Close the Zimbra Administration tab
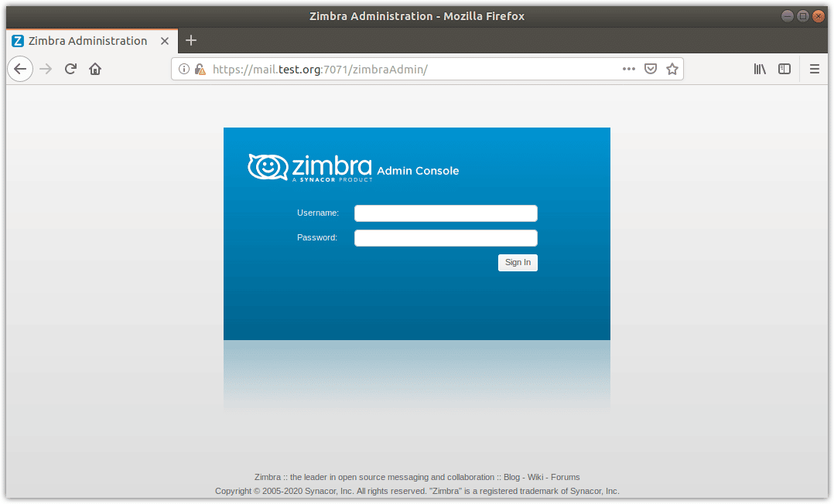Screen dimensions: 834x504 [165, 41]
